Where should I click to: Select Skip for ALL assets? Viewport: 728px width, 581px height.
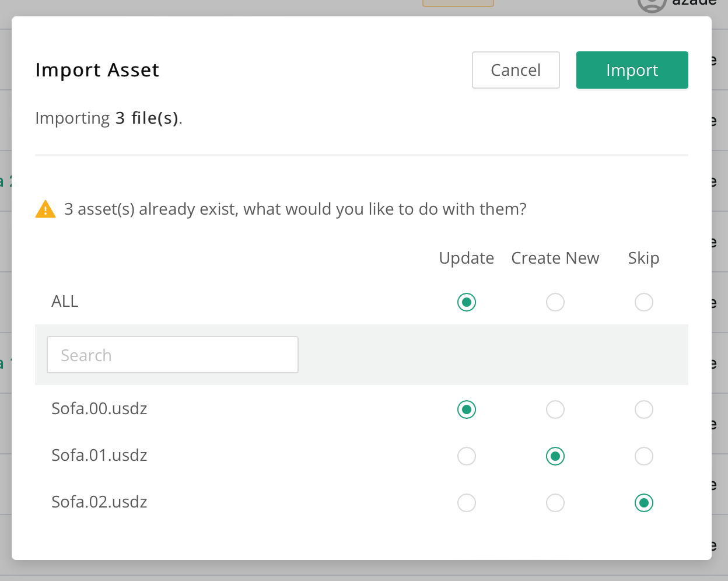tap(644, 302)
